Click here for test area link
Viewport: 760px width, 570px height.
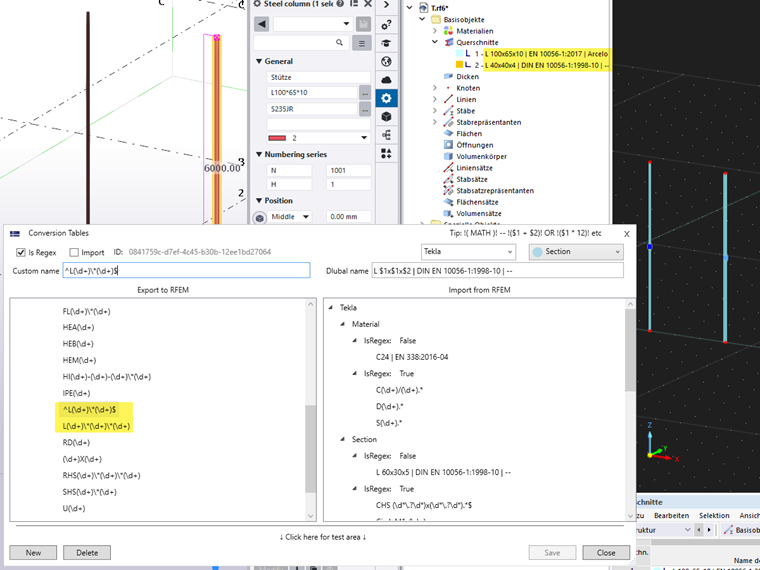tap(323, 537)
